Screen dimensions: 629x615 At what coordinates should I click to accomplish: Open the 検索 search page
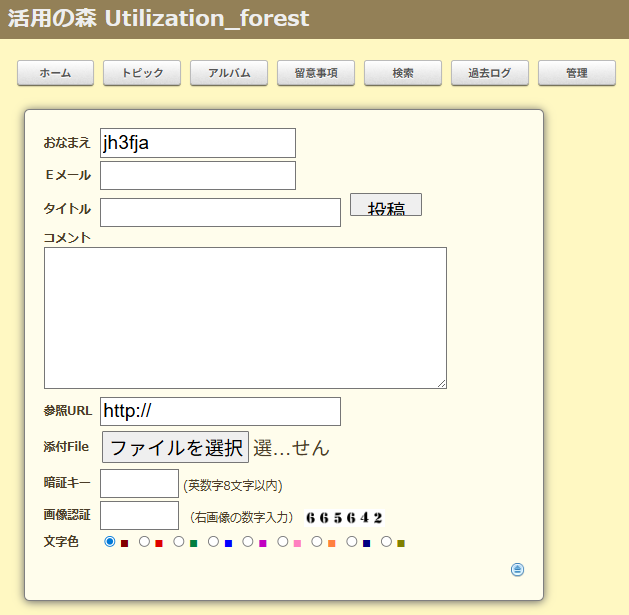coord(403,73)
